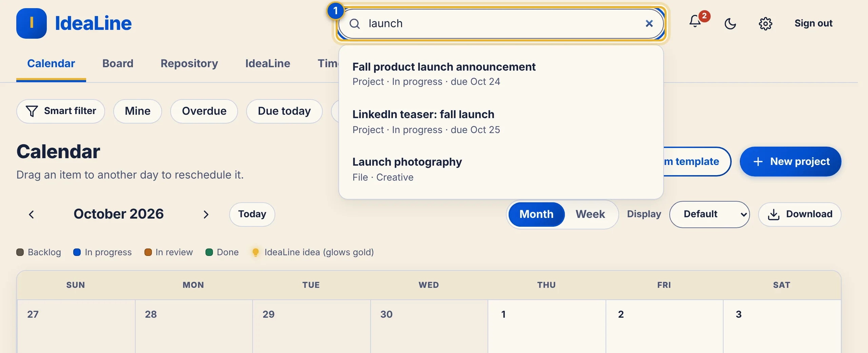Click the Backlog legend swatch
Viewport: 868px width, 353px height.
20,252
